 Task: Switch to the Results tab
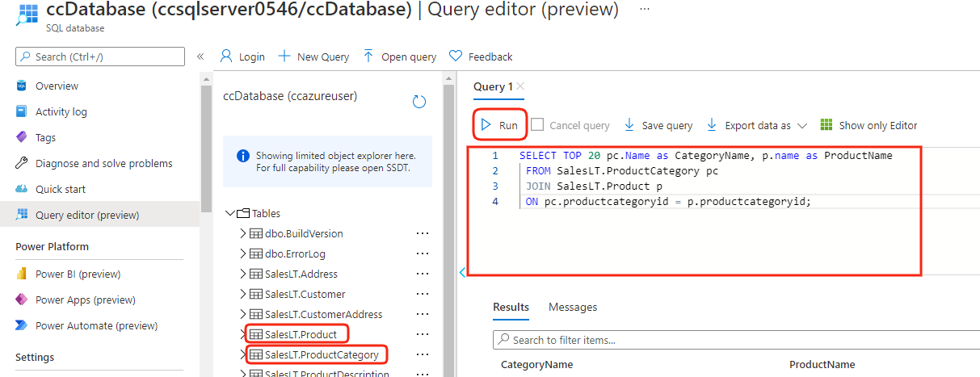point(511,307)
